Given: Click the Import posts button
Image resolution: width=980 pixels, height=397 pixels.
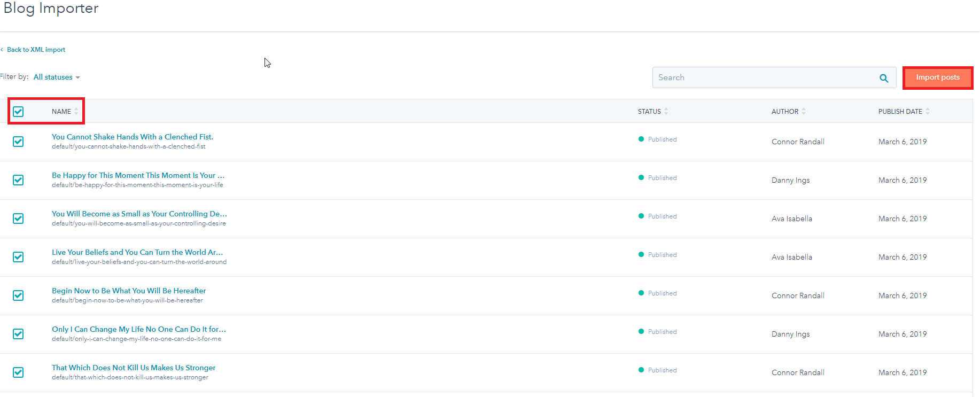Looking at the screenshot, I should [x=938, y=77].
